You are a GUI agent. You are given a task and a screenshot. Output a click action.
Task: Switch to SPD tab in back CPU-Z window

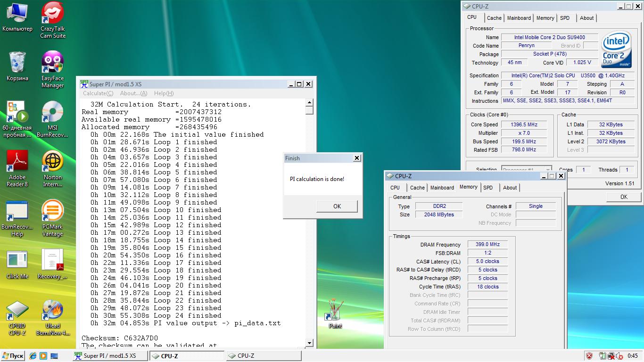click(565, 18)
